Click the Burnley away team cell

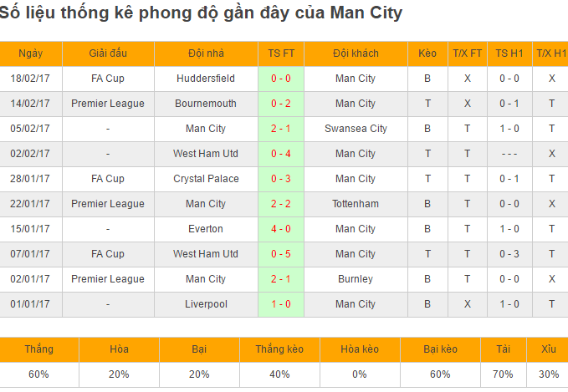click(356, 279)
